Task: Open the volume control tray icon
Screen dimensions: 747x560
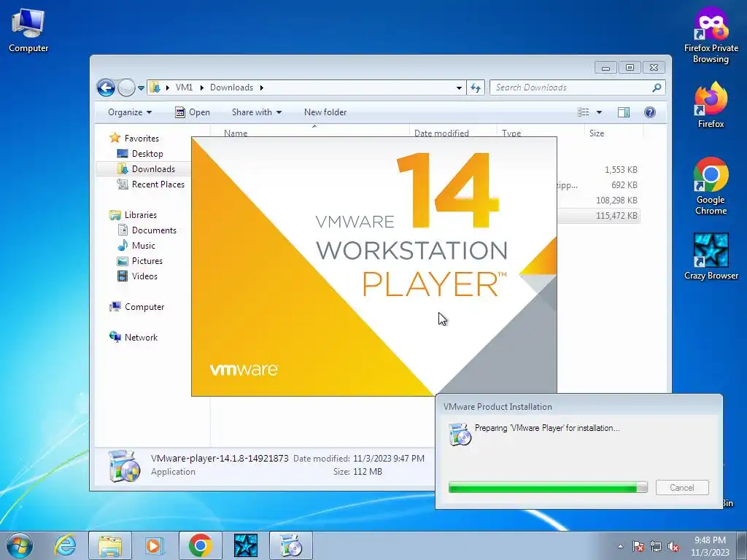Action: click(x=673, y=546)
